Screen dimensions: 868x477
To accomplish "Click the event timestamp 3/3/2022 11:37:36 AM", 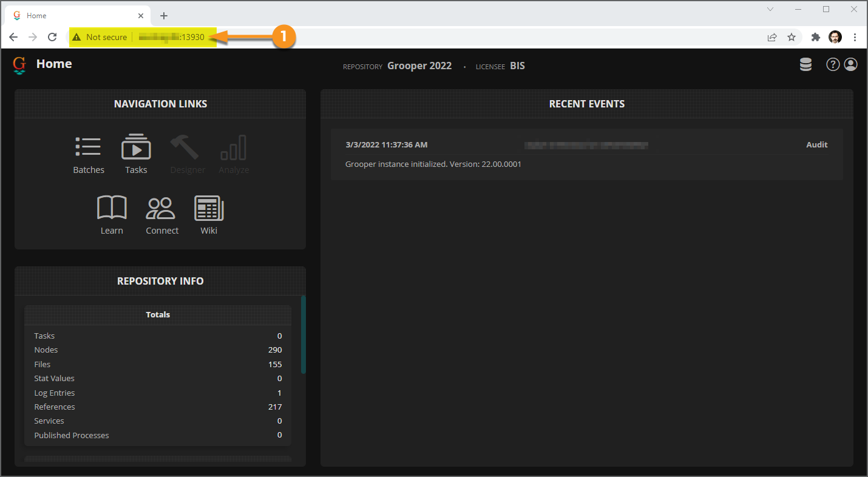I will point(387,144).
